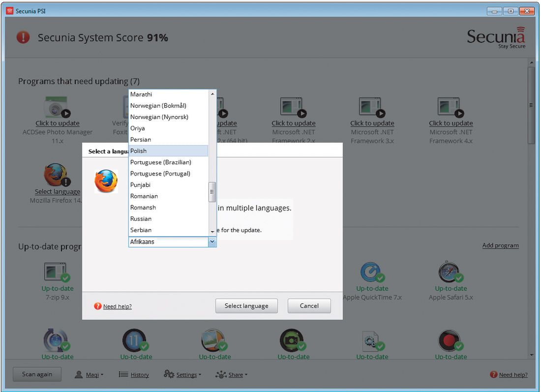The width and height of the screenshot is (541, 392).
Task: Click the main window scroll-down arrow
Action: [x=531, y=355]
